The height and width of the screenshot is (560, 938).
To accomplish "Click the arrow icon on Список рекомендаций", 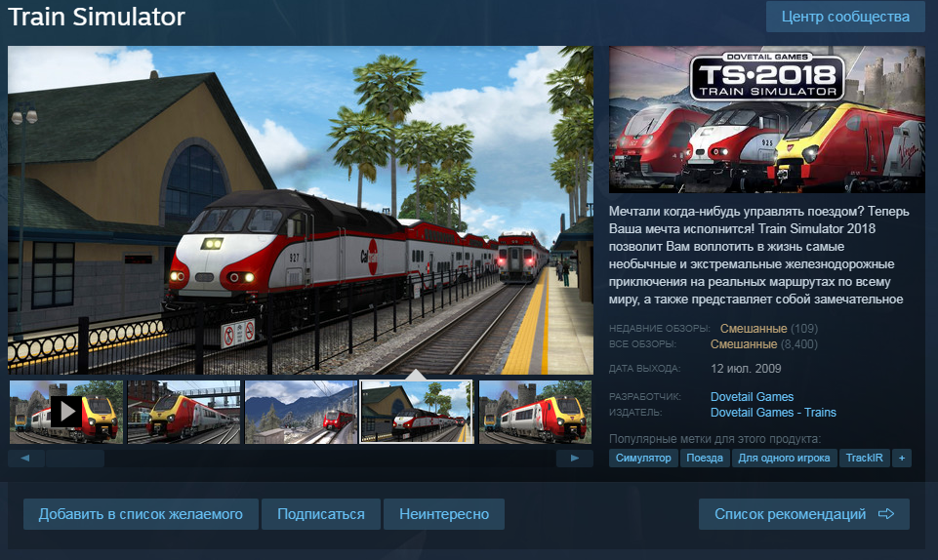I will 886,514.
